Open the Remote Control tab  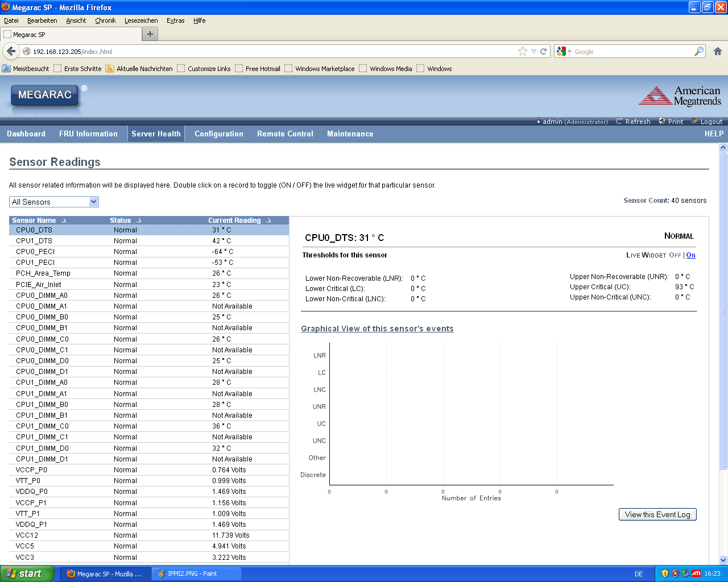(285, 134)
